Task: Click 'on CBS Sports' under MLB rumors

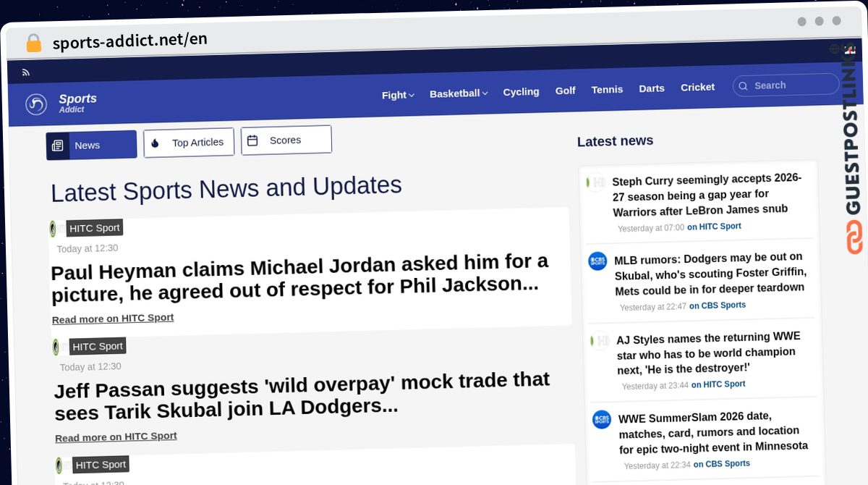Action: tap(718, 305)
